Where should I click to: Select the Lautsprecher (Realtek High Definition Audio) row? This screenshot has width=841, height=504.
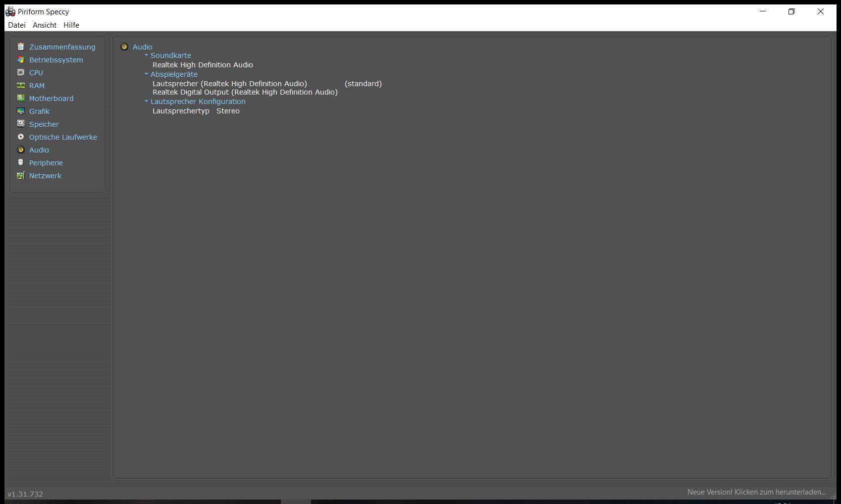[x=230, y=84]
